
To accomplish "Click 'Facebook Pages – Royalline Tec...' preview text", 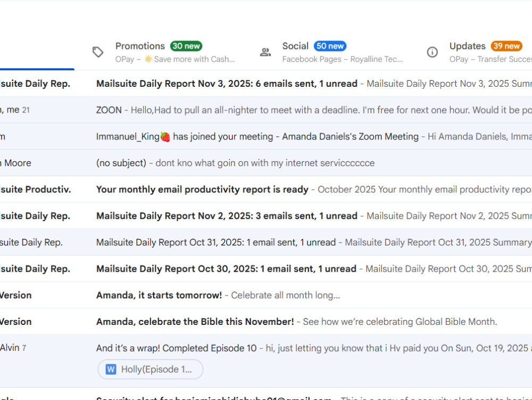I will pos(342,59).
